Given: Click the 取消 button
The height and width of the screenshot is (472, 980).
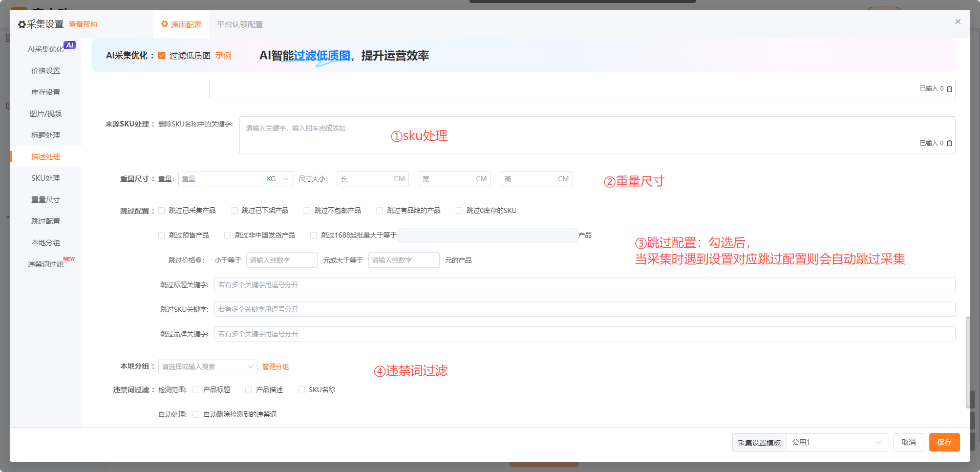Looking at the screenshot, I should (909, 442).
